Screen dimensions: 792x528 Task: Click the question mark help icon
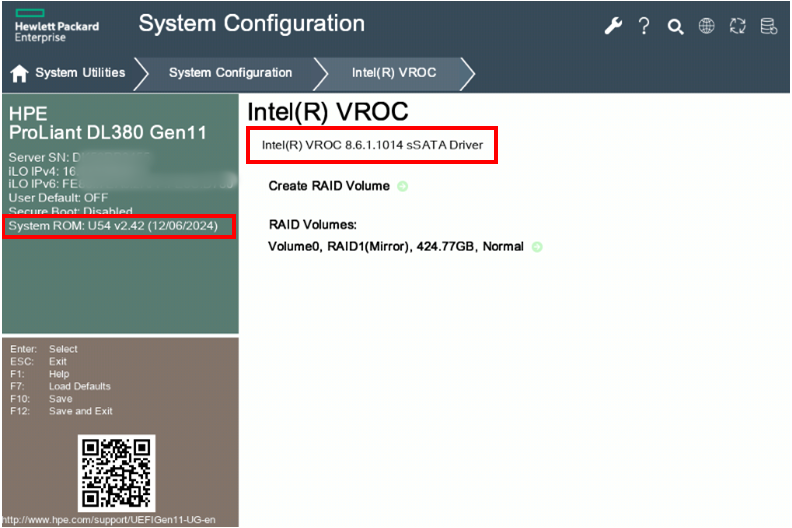click(x=644, y=25)
